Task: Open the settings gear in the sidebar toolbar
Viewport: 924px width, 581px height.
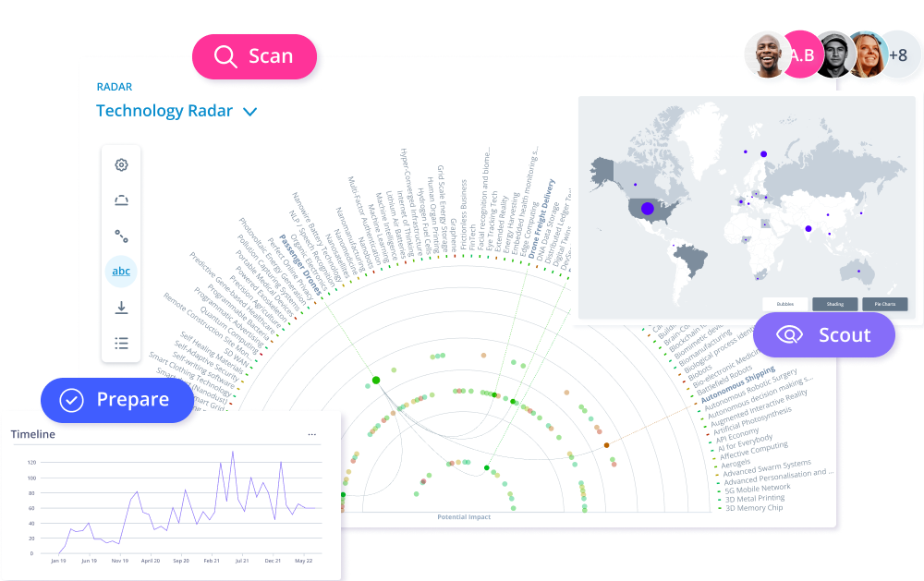Action: [x=120, y=164]
